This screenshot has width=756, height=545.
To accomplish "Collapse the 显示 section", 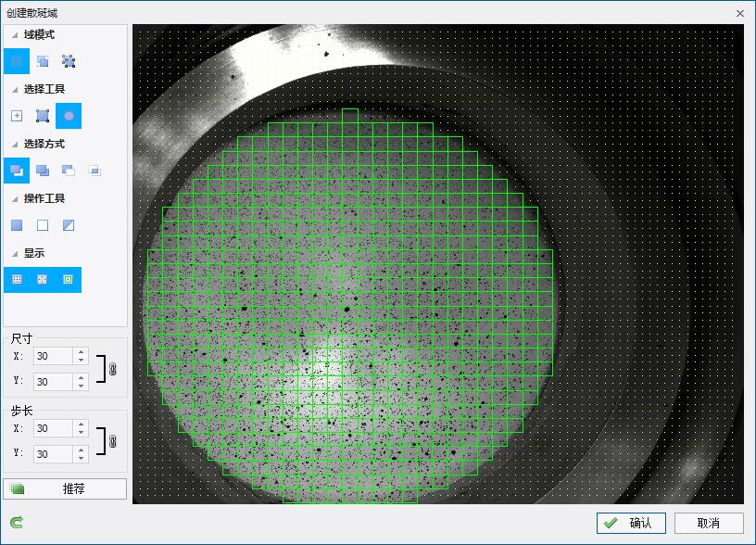I will tap(15, 253).
